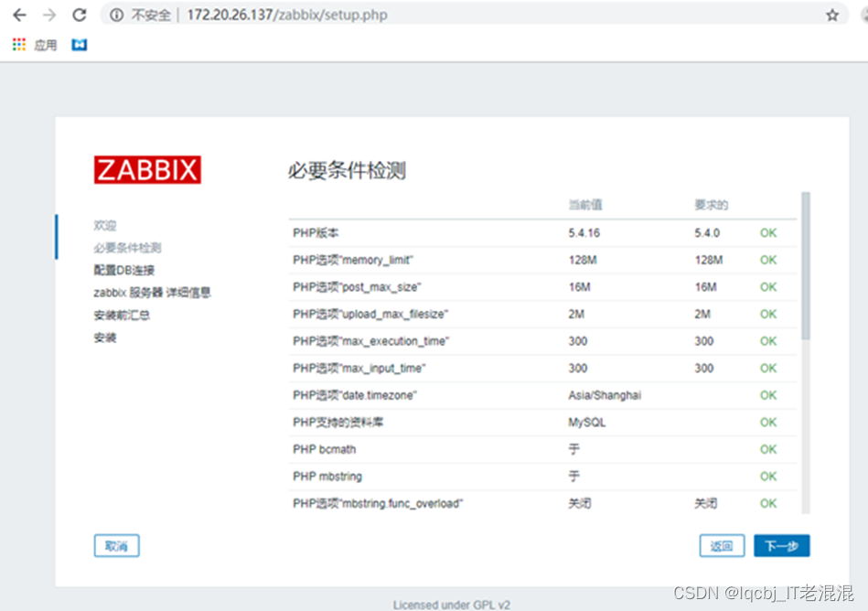The height and width of the screenshot is (611, 868).
Task: Click the PHP支持的资料库 row label
Action: [338, 423]
